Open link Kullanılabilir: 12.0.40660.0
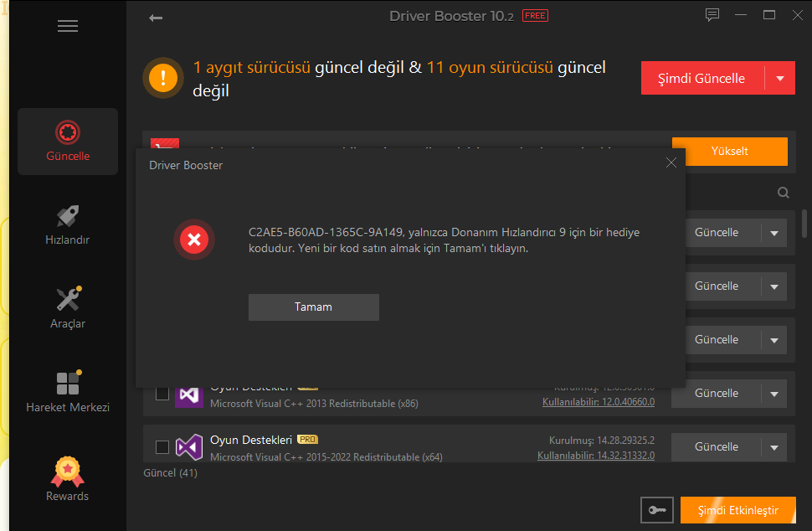 pyautogui.click(x=599, y=402)
